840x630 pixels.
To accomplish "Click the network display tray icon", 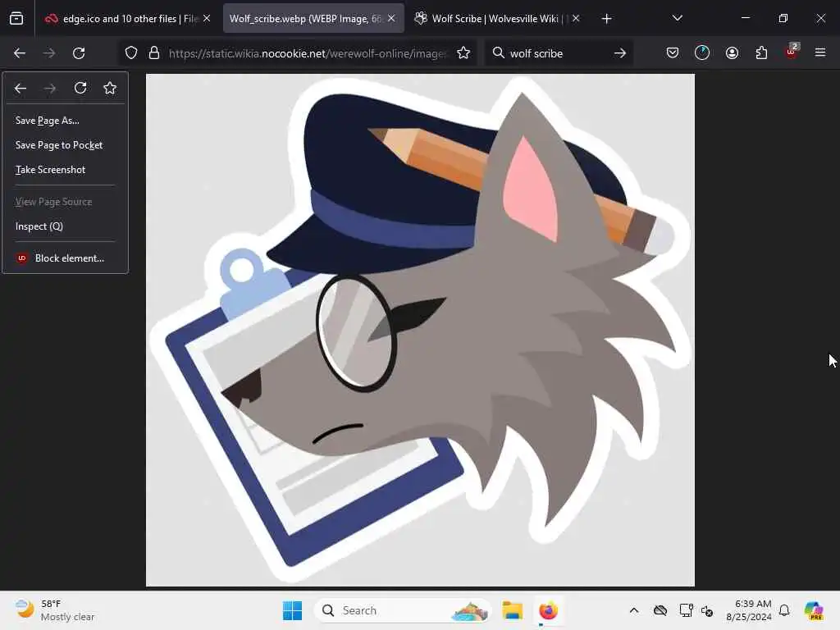I will pos(686,610).
